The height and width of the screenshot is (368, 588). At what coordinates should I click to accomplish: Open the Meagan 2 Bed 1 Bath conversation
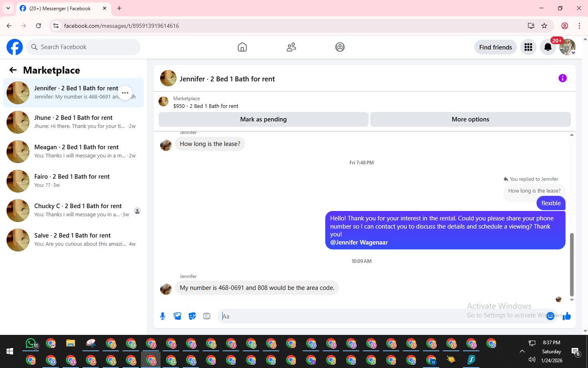pyautogui.click(x=74, y=152)
